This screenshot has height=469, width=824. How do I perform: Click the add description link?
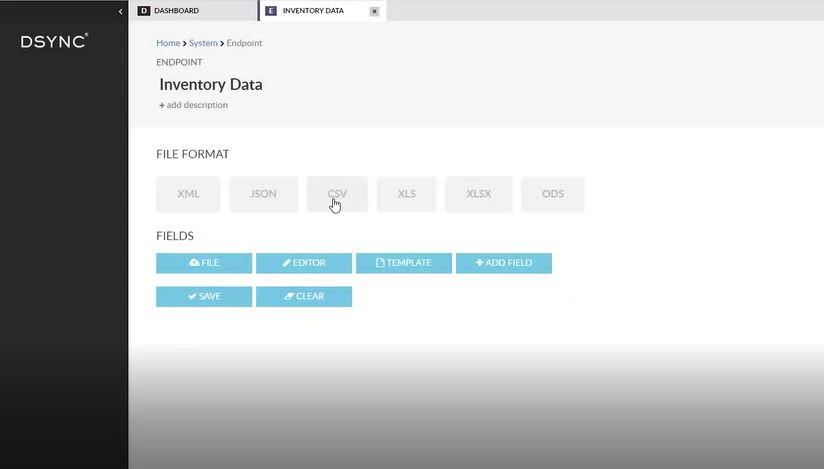[x=193, y=105]
